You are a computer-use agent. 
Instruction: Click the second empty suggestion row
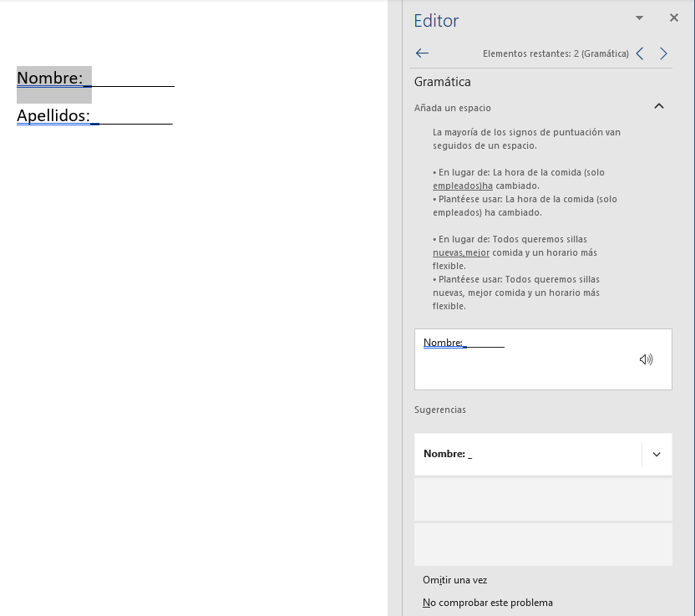click(543, 543)
